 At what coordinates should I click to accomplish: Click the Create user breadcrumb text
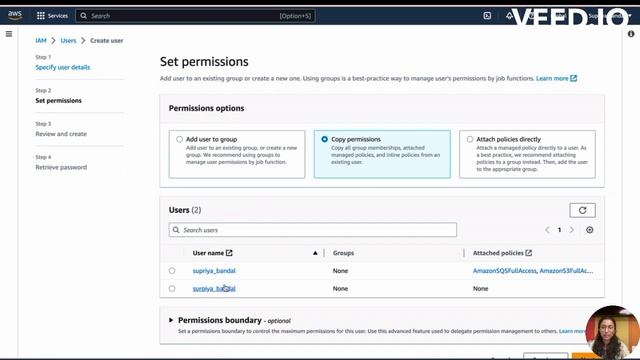coord(107,40)
